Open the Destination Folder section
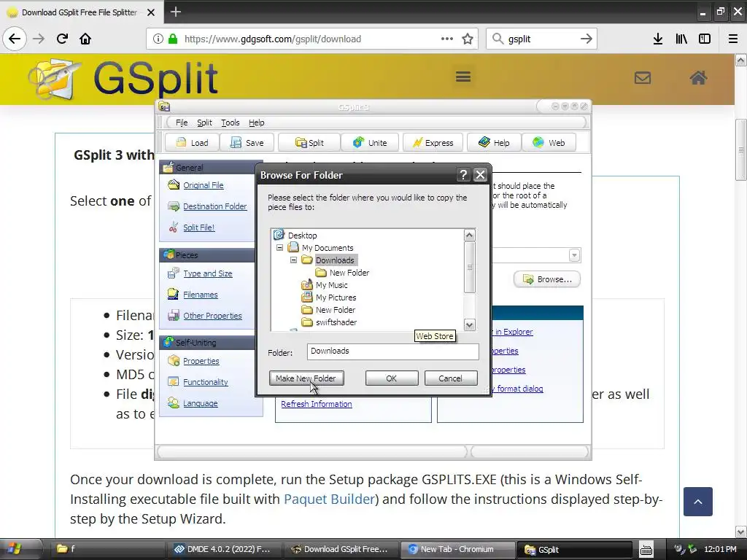747x560 pixels. [x=215, y=206]
